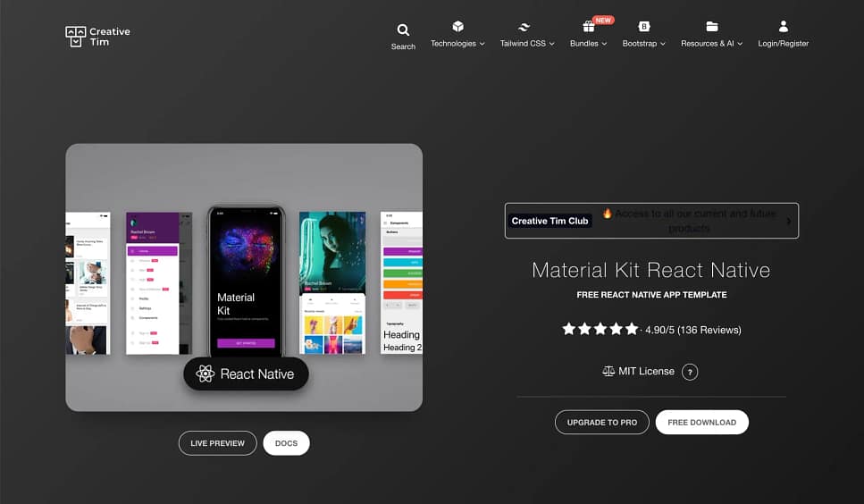Click the Creative Tim Club banner
This screenshot has width=864, height=504.
pyautogui.click(x=651, y=221)
